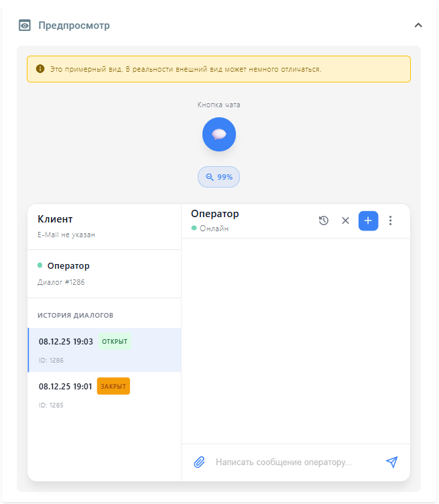Click the eye preview icon in header
Screen dimensions: 439x504
click(x=25, y=25)
